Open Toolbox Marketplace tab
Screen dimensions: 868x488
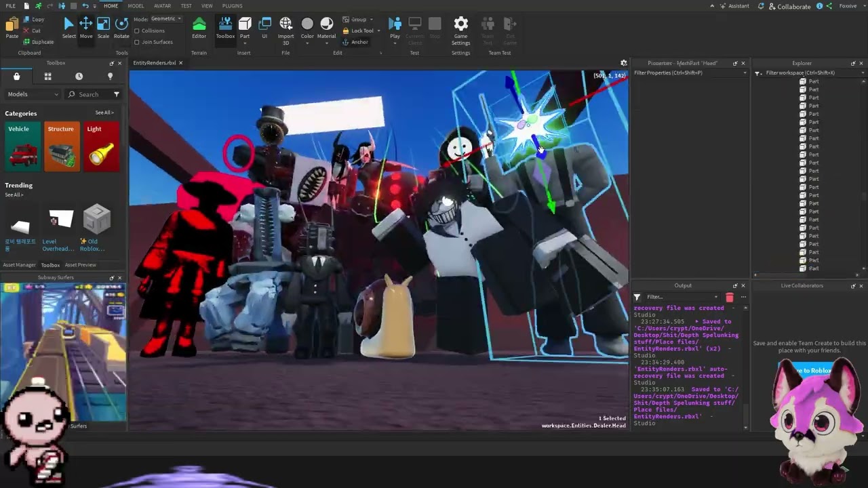click(x=16, y=77)
